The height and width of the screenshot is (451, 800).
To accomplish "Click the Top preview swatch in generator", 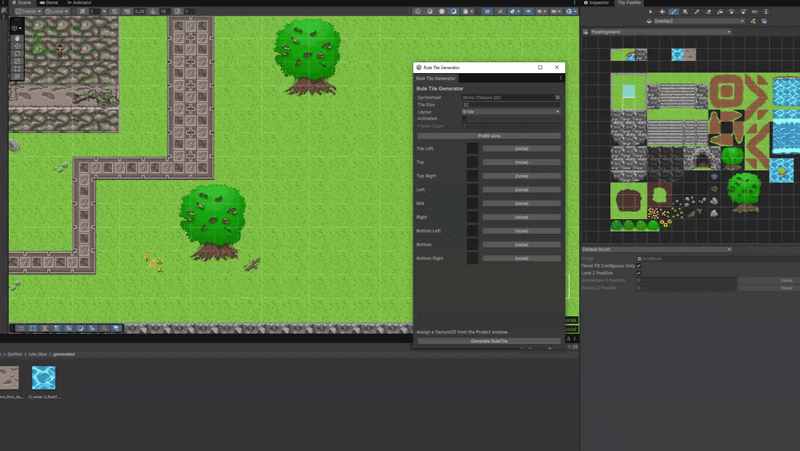I will (x=472, y=162).
